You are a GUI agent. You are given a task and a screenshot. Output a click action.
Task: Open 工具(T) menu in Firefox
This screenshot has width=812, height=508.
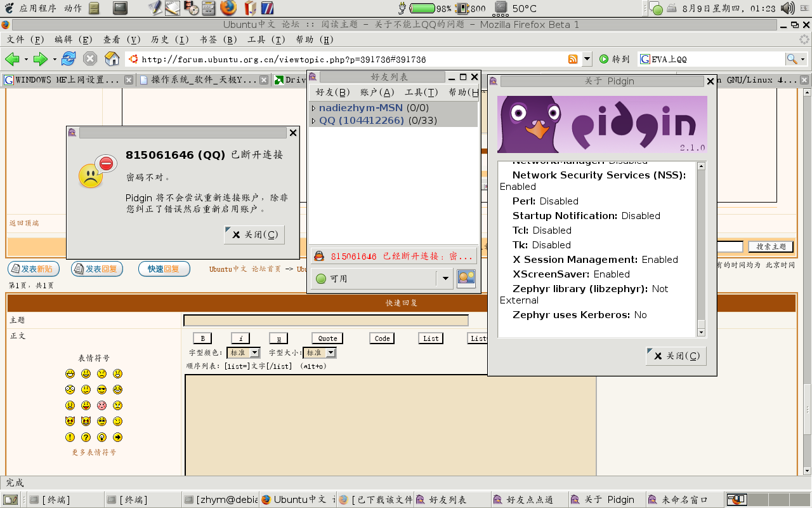click(x=266, y=39)
